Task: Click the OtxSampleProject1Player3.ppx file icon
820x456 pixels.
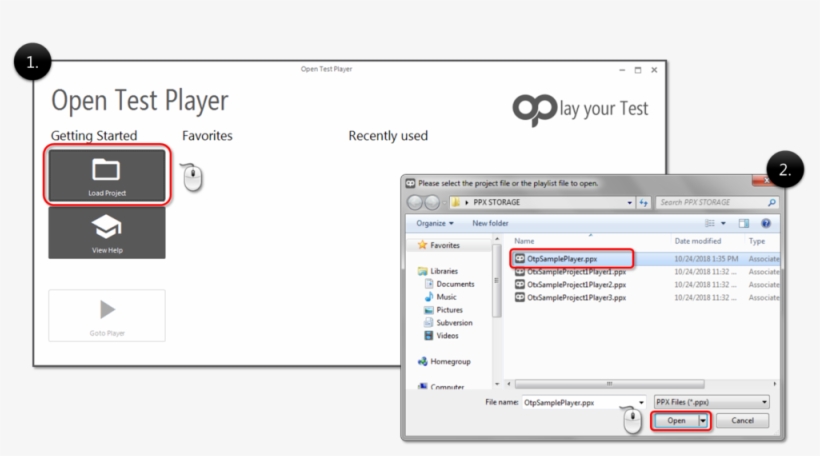Action: click(x=519, y=298)
